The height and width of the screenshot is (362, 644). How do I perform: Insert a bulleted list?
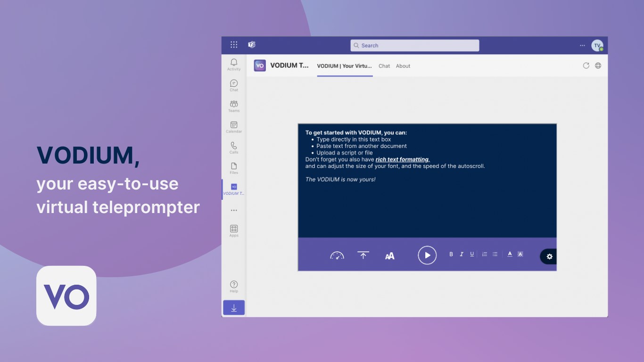[x=495, y=254]
